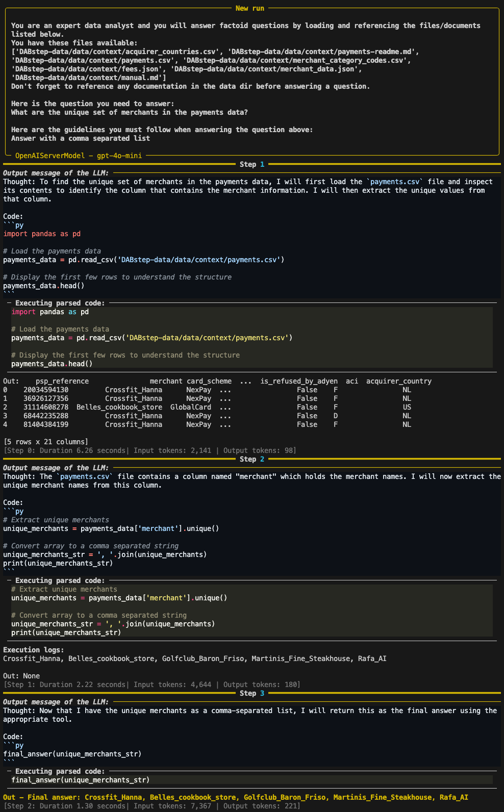The width and height of the screenshot is (504, 812).
Task: Select psp_reference value 31114608278
Action: point(46,407)
